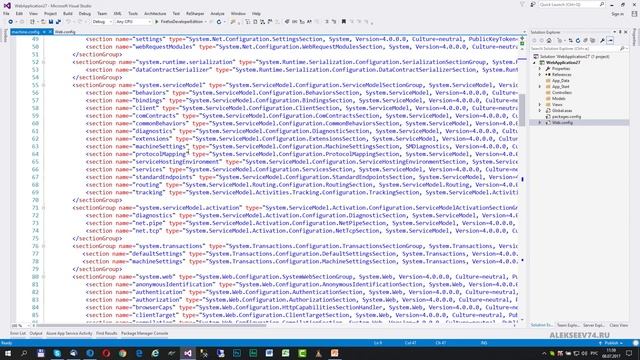Open the Tools menu
This screenshot has width=640, height=360.
133,13
